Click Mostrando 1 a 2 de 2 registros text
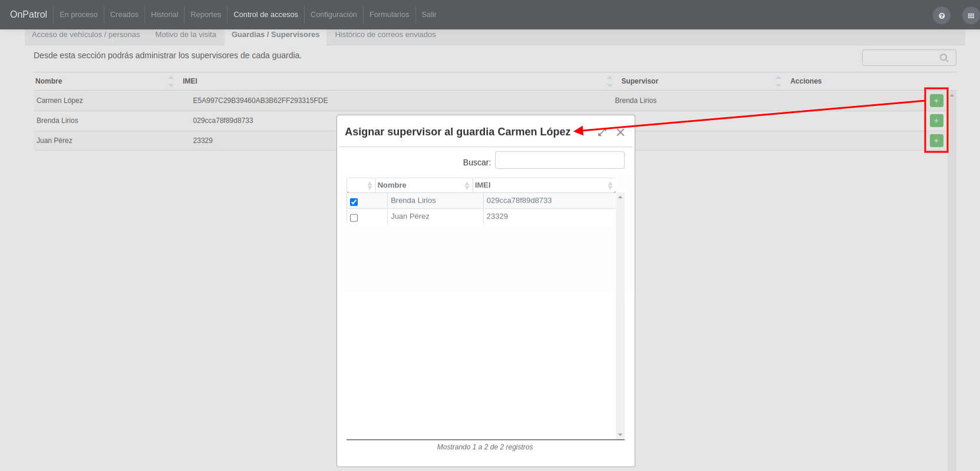The height and width of the screenshot is (471, 980). (x=485, y=447)
